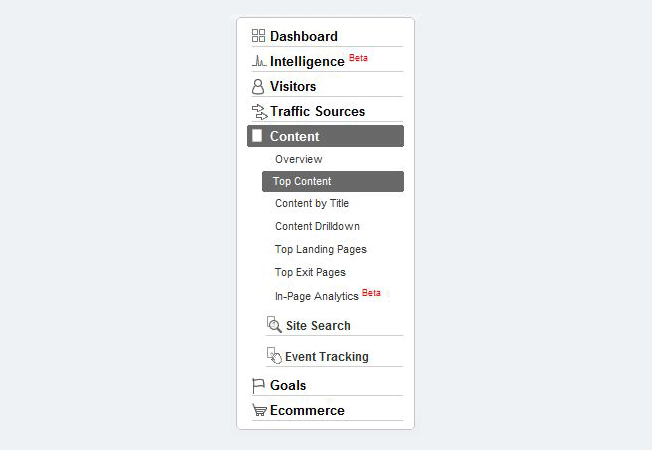Go to the Content Overview report

pyautogui.click(x=298, y=159)
